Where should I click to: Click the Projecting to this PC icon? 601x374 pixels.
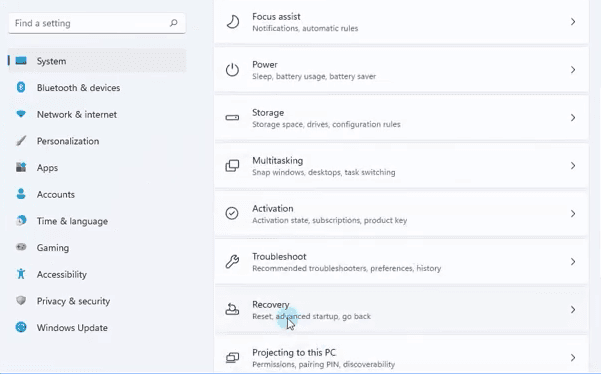(232, 358)
